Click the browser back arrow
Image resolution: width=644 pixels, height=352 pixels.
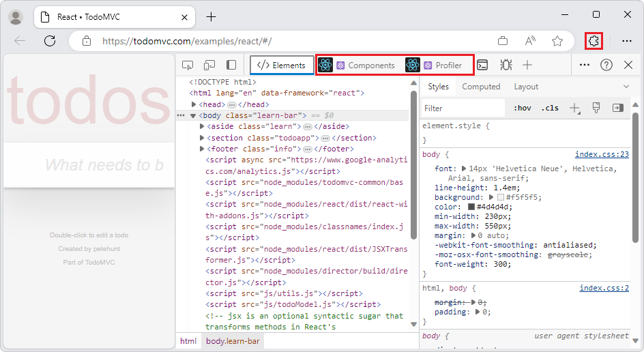pos(20,41)
